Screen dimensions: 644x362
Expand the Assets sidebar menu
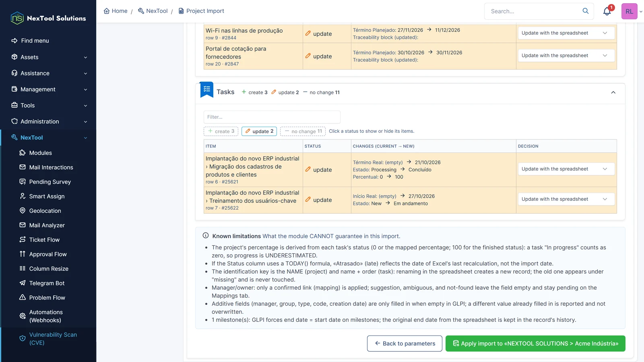pos(49,57)
